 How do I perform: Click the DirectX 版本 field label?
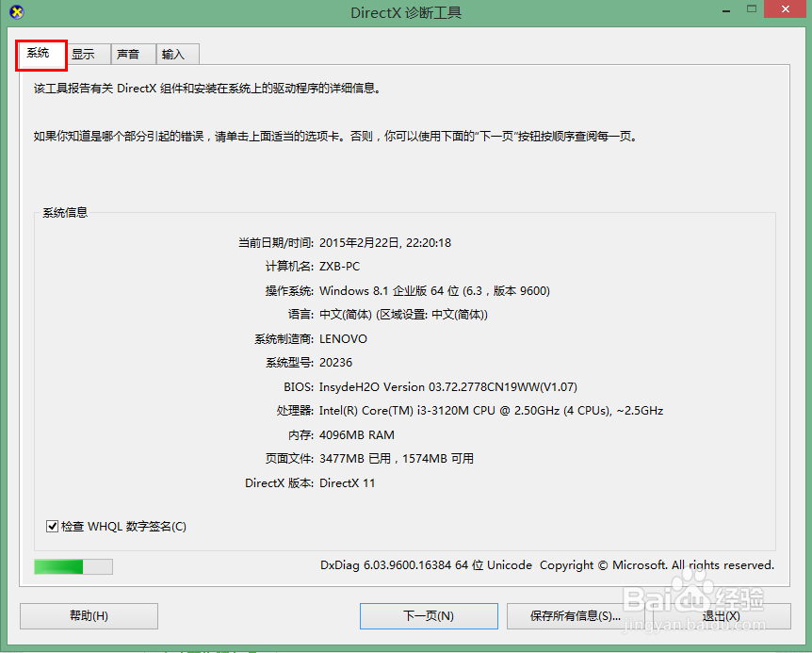pos(279,483)
